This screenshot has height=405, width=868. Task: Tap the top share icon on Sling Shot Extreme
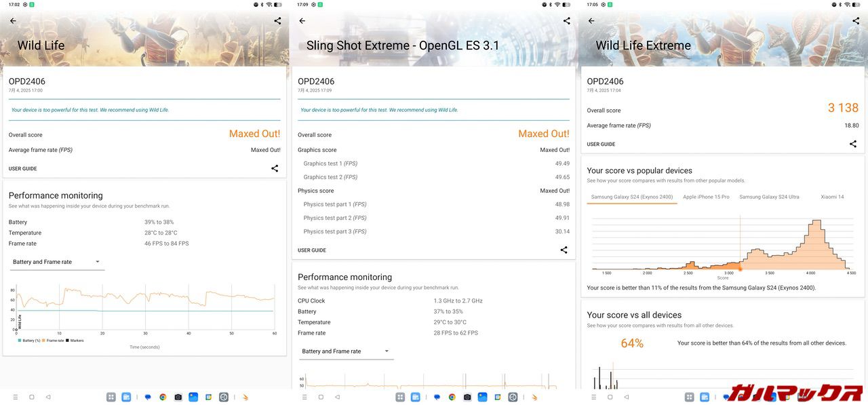(567, 21)
